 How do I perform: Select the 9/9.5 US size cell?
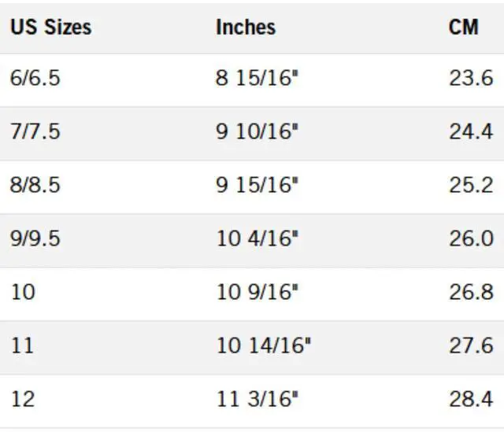pyautogui.click(x=35, y=238)
